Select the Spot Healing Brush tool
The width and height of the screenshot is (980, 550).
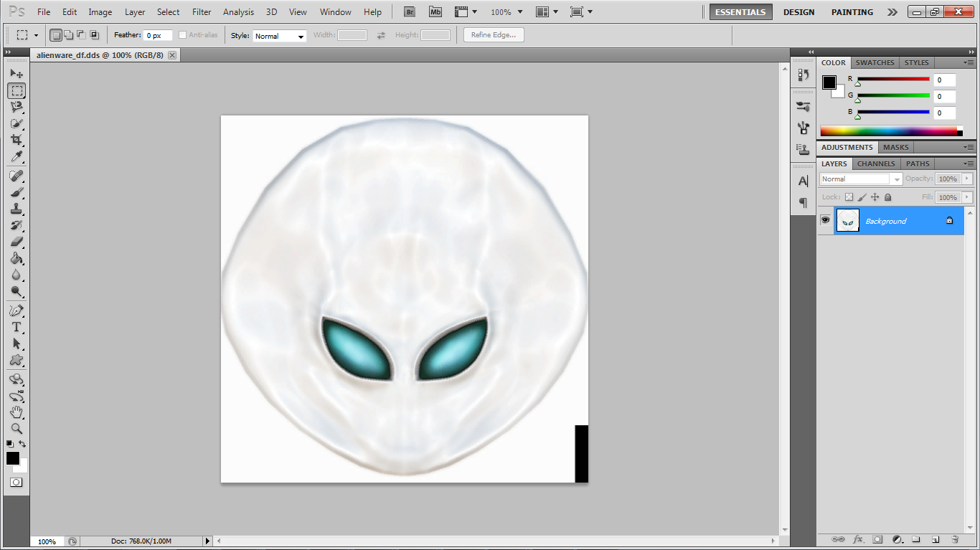coord(17,176)
